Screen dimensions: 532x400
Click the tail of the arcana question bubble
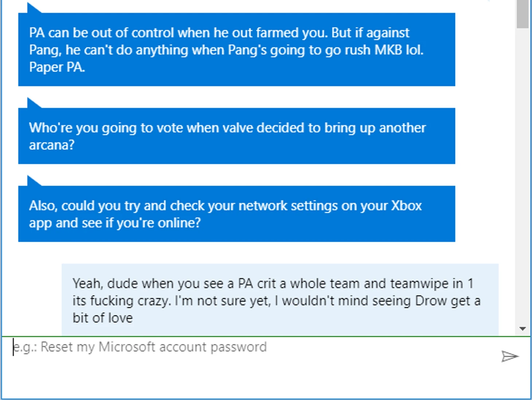point(32,104)
